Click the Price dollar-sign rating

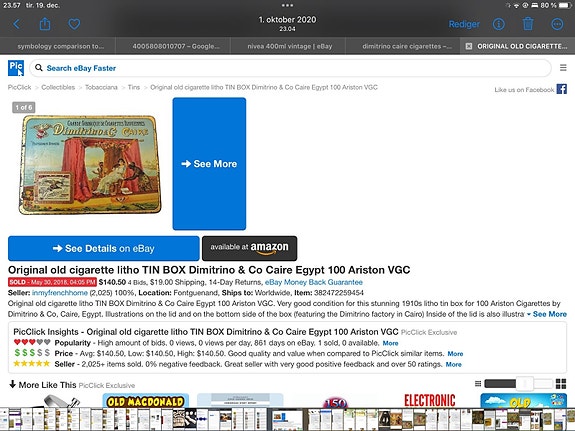pos(32,353)
